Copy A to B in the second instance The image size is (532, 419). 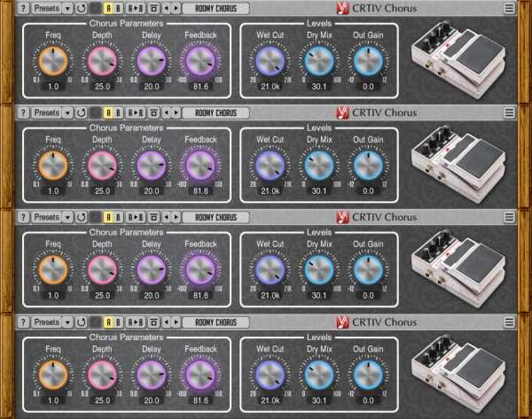pos(136,113)
